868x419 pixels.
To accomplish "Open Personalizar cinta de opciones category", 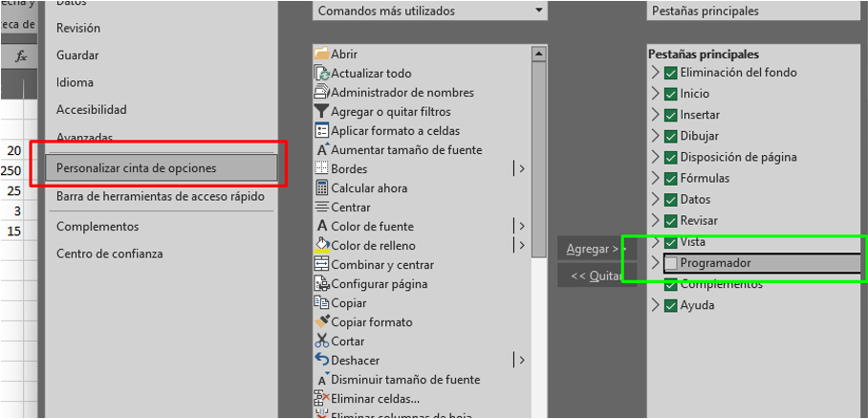I will click(161, 168).
